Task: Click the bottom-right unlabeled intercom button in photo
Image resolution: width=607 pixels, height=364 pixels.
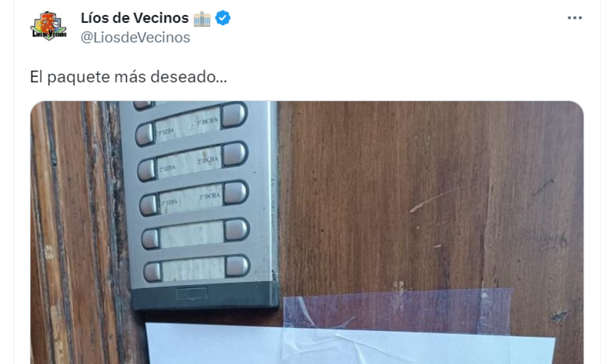Action: [237, 266]
